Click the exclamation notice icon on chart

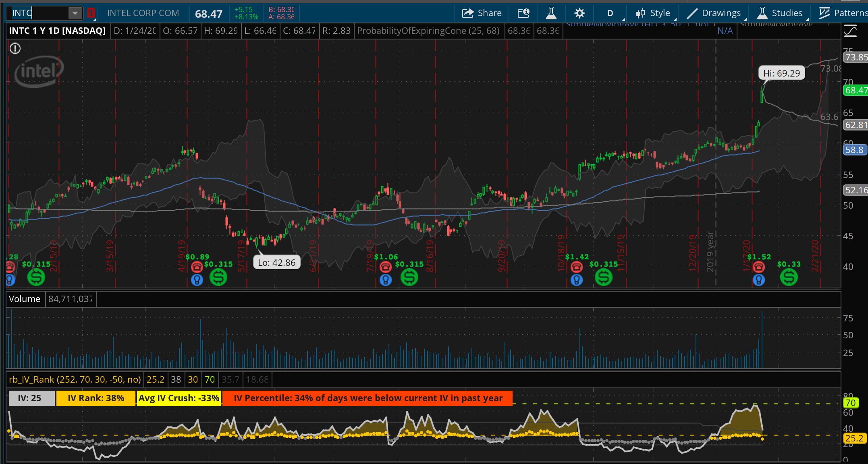(15, 49)
